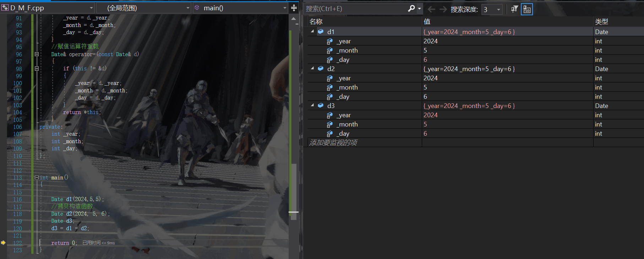Collapse the d1 watch node
Viewport: 644px width, 259px height.
[x=312, y=32]
